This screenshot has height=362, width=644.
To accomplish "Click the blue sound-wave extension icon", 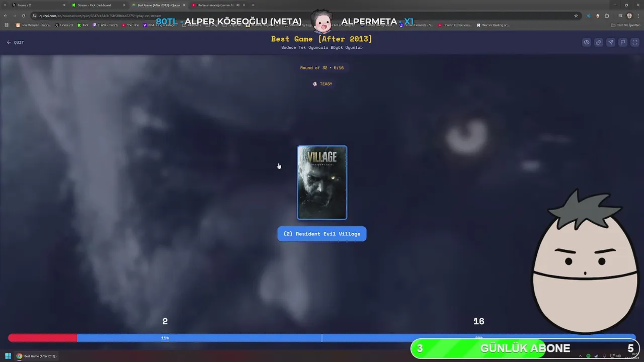I will 589,16.
